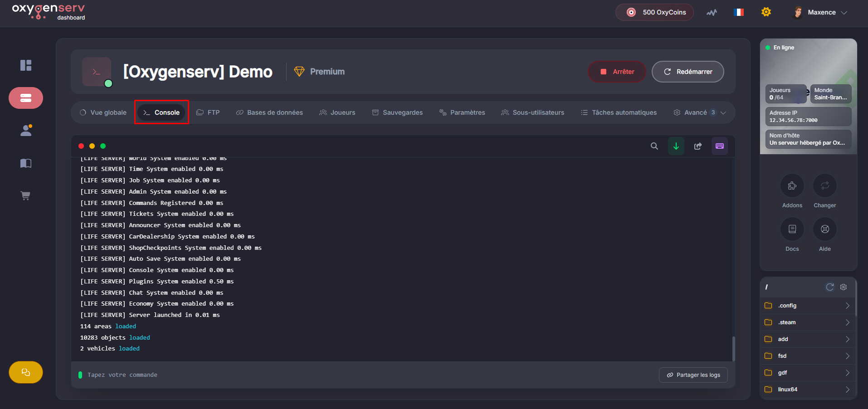Open the Addons puzzle icon
Image resolution: width=868 pixels, height=409 pixels.
click(x=792, y=186)
